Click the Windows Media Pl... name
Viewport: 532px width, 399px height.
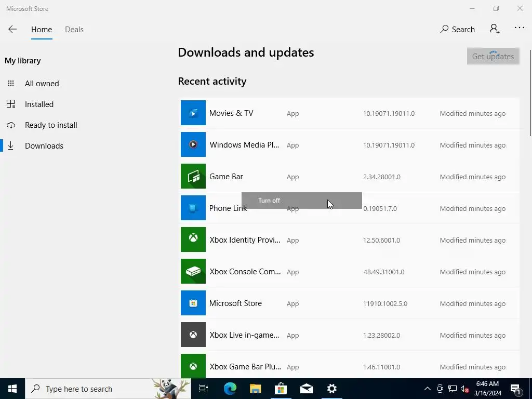click(x=244, y=145)
